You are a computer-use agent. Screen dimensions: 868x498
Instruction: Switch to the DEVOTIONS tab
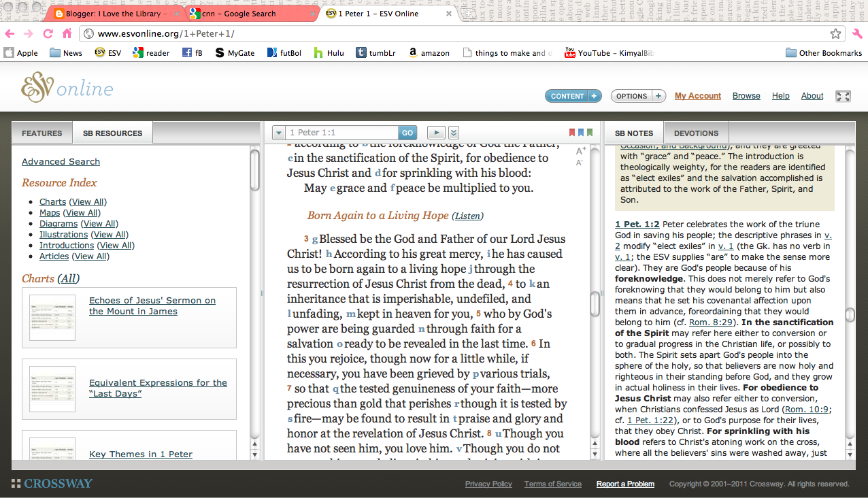click(x=696, y=133)
